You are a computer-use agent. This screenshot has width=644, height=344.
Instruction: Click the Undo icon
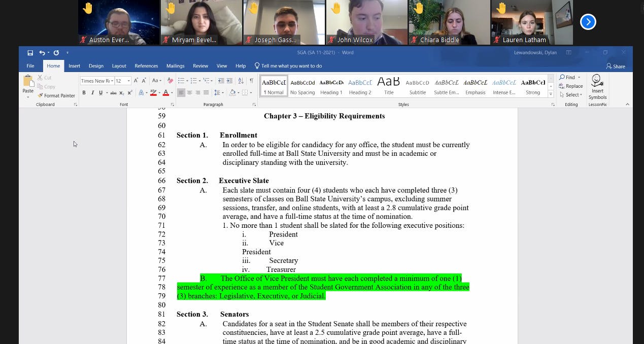(42, 52)
